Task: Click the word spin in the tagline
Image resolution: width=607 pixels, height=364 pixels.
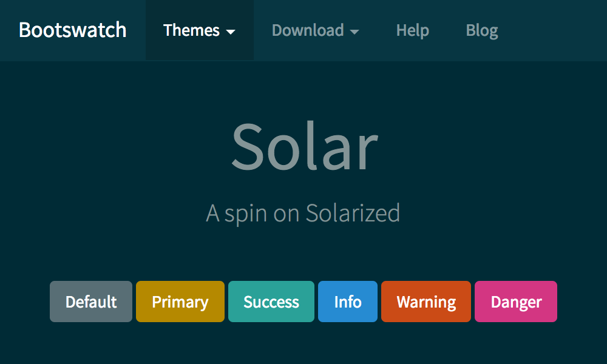Action: pos(246,214)
